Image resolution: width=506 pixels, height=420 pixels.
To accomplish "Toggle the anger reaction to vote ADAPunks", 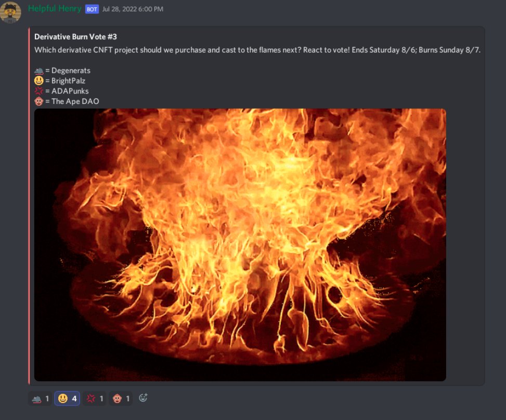I will (94, 398).
